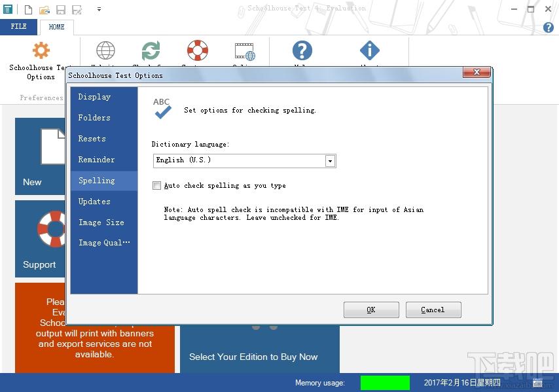This screenshot has height=392, width=559.
Task: Click the Cancel button in options dialog
Action: coord(433,310)
